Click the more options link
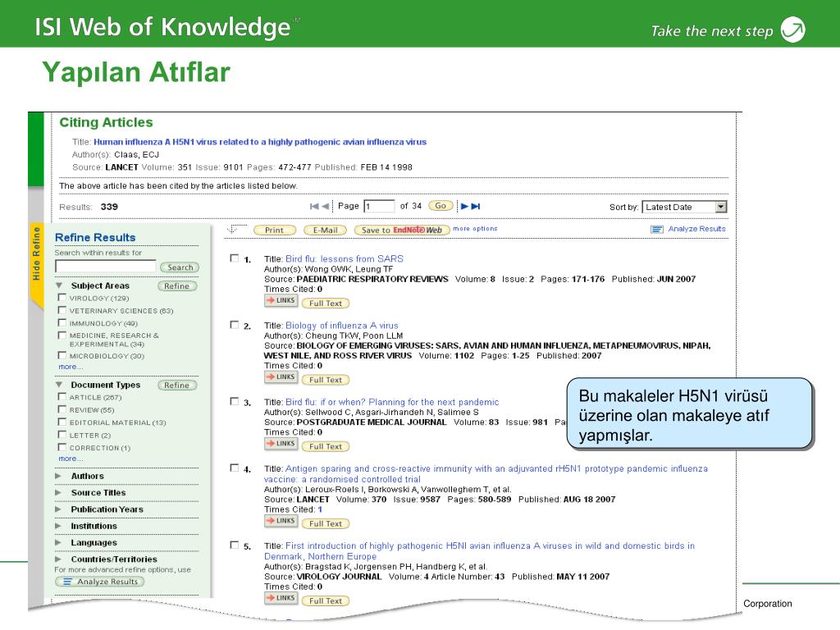The width and height of the screenshot is (840, 630). tap(475, 229)
